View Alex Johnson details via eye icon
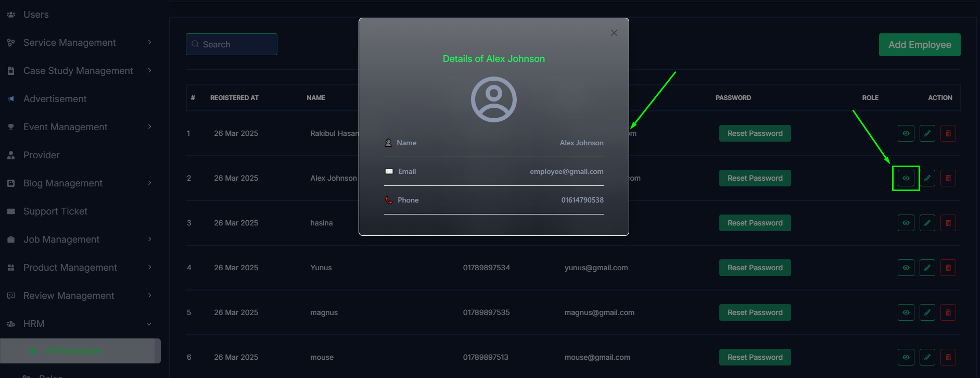980x378 pixels. (x=906, y=178)
